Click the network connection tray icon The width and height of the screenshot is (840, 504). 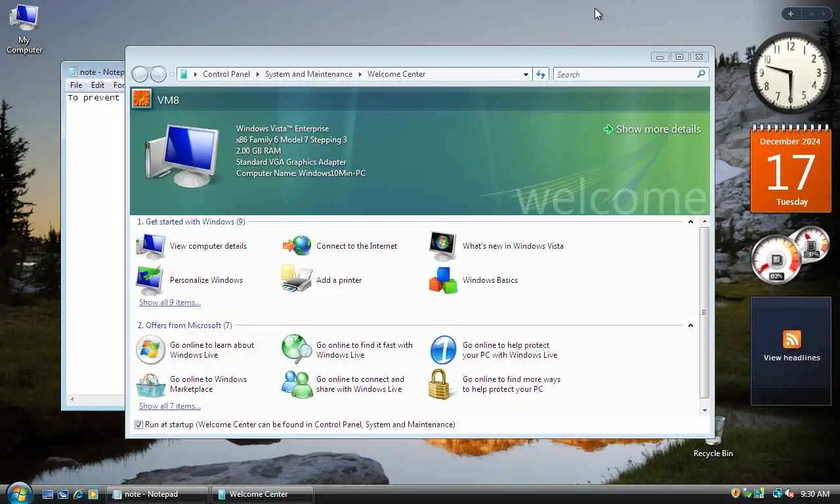(x=778, y=493)
